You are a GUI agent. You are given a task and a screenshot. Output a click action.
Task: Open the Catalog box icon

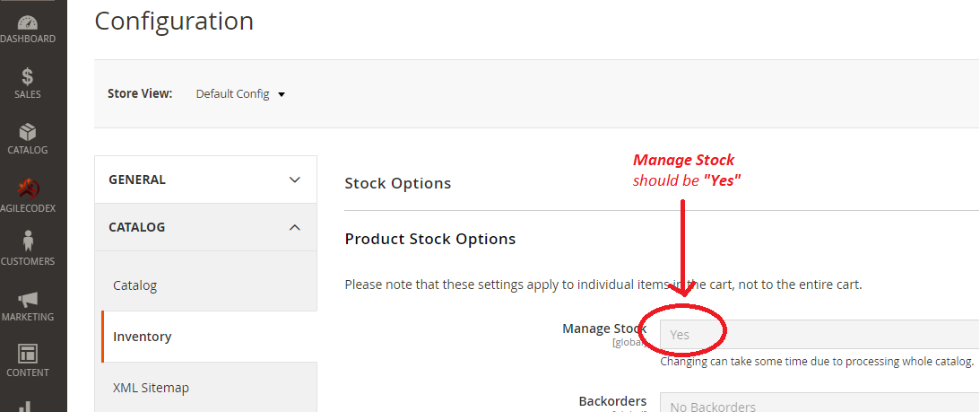tap(28, 132)
